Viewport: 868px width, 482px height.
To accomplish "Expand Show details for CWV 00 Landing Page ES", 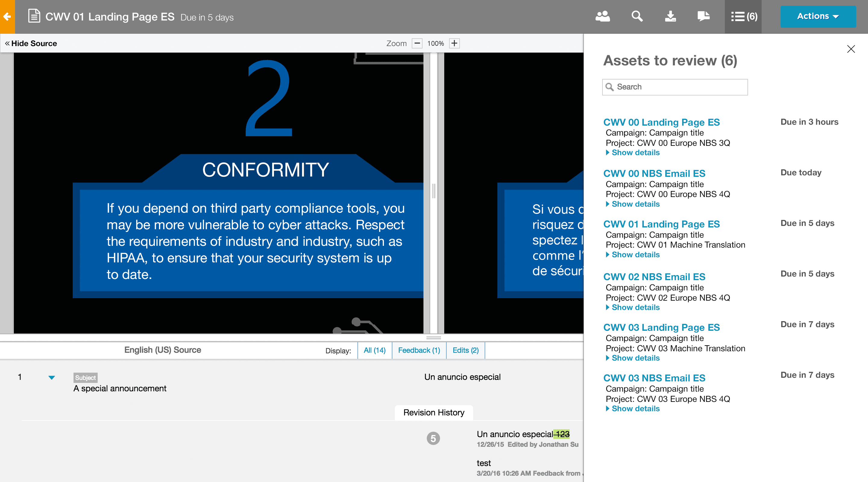I will [635, 152].
